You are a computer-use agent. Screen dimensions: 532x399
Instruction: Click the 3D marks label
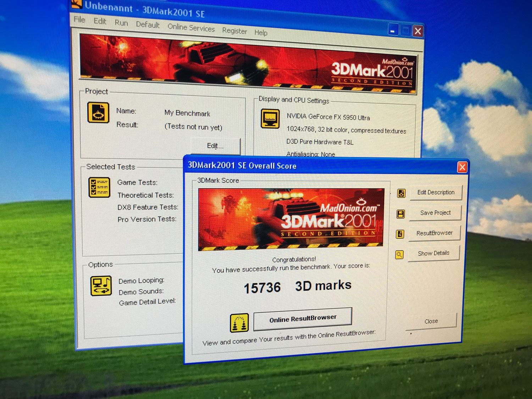[323, 286]
